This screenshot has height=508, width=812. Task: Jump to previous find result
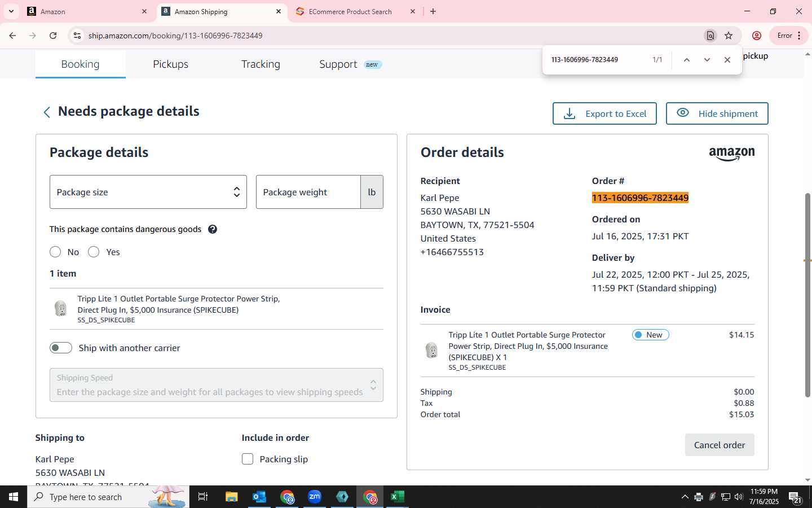pos(686,60)
